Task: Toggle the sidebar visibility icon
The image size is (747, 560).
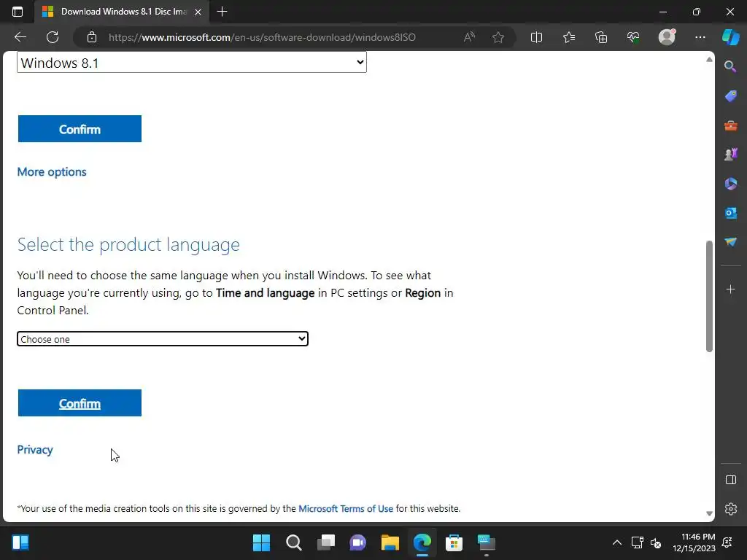Action: [x=730, y=480]
